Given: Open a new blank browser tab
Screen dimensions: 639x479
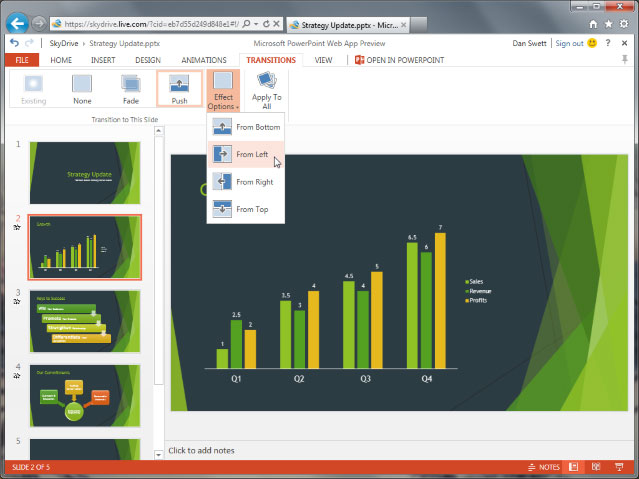Looking at the screenshot, I should click(x=419, y=25).
